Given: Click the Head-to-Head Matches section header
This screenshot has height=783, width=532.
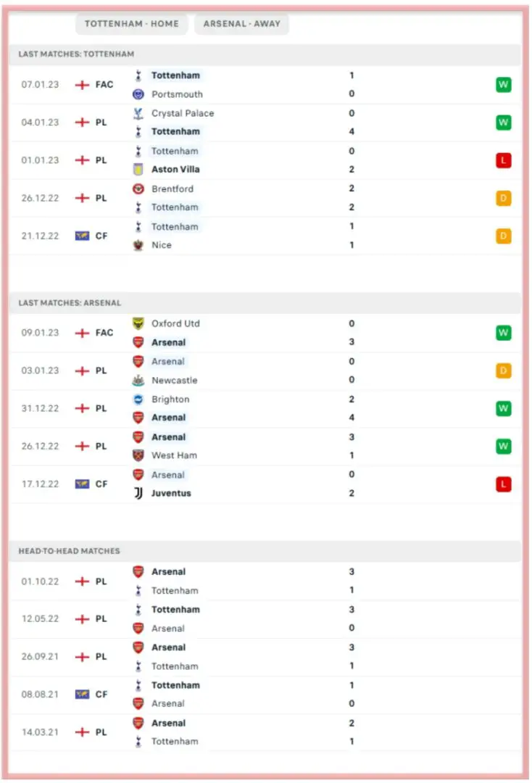Looking at the screenshot, I should pyautogui.click(x=70, y=551).
